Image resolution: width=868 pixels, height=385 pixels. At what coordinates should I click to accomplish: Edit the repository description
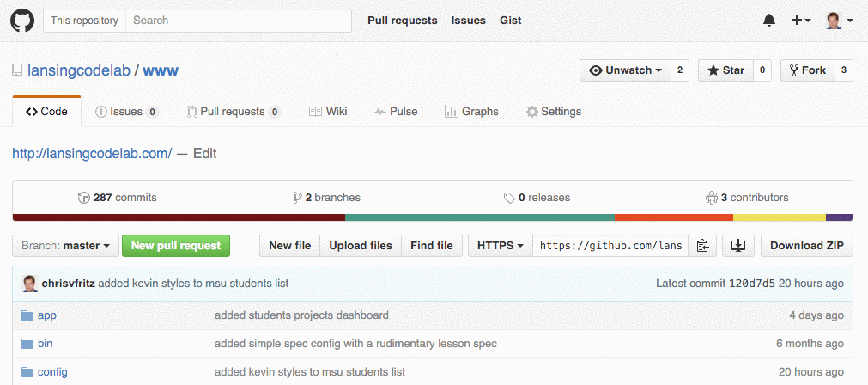205,154
